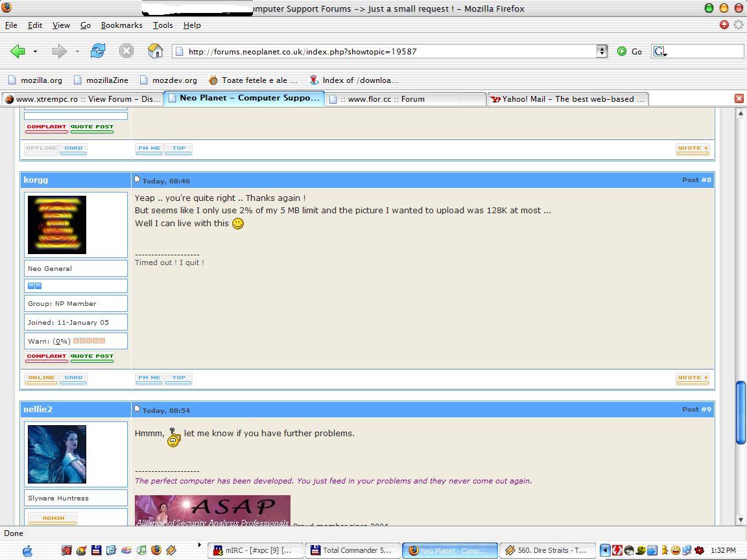The image size is (747, 560).
Task: Close current tab with red X
Action: point(739,99)
